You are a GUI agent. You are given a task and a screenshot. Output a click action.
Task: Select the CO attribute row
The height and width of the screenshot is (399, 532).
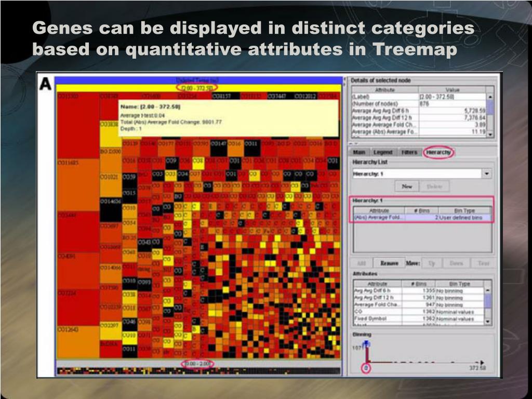[419, 312]
